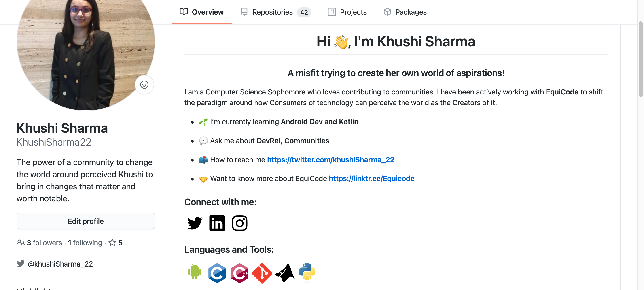Open the EquiCode Linktree link

click(x=372, y=178)
